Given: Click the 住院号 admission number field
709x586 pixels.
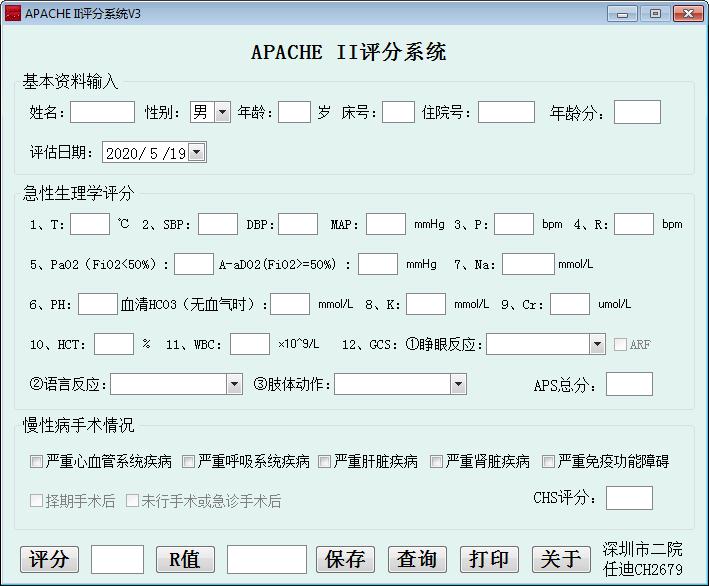Looking at the screenshot, I should [506, 112].
